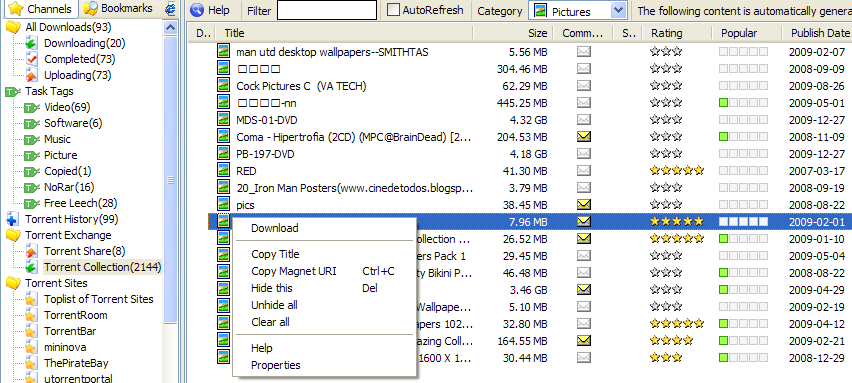
Task: Sort by the Comm... column header
Action: [x=583, y=33]
